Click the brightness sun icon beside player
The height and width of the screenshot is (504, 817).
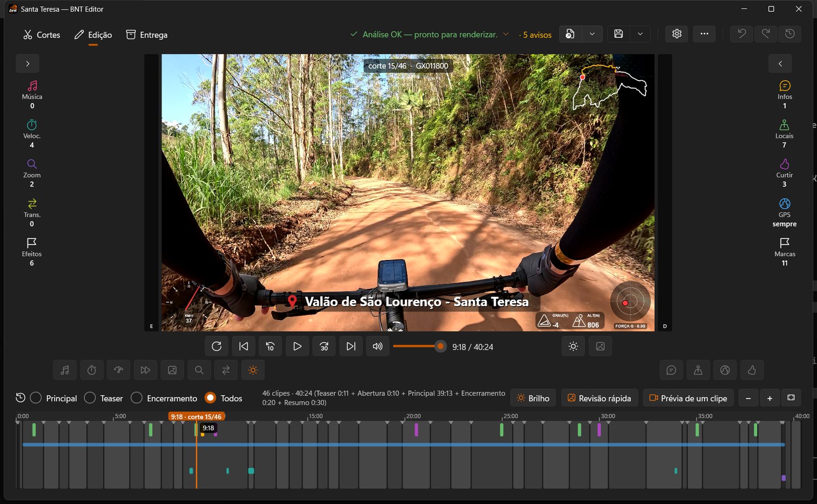[x=573, y=346]
